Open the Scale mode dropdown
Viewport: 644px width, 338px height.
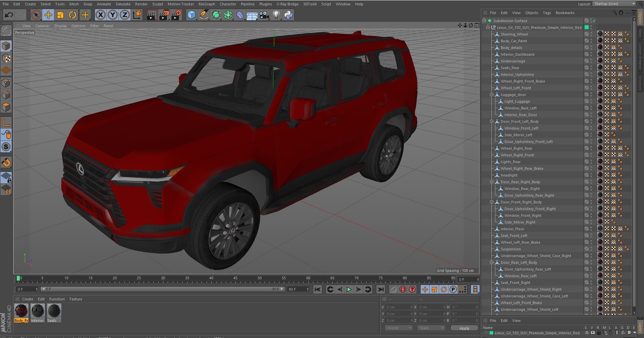point(431,328)
